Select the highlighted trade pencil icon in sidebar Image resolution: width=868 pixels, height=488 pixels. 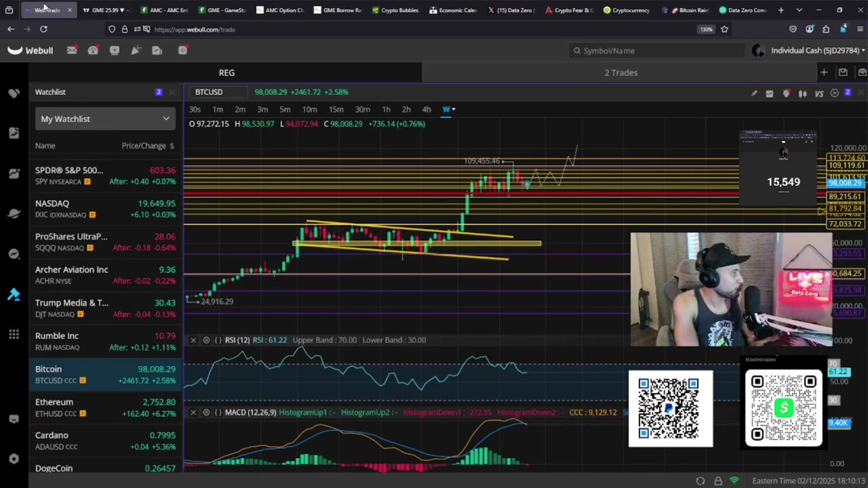[14, 294]
